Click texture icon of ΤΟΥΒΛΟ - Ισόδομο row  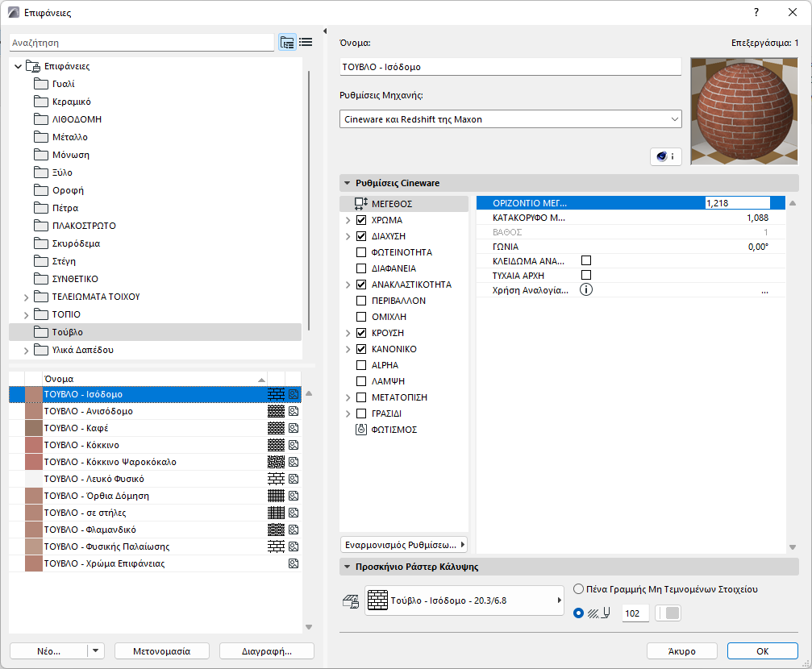click(294, 394)
